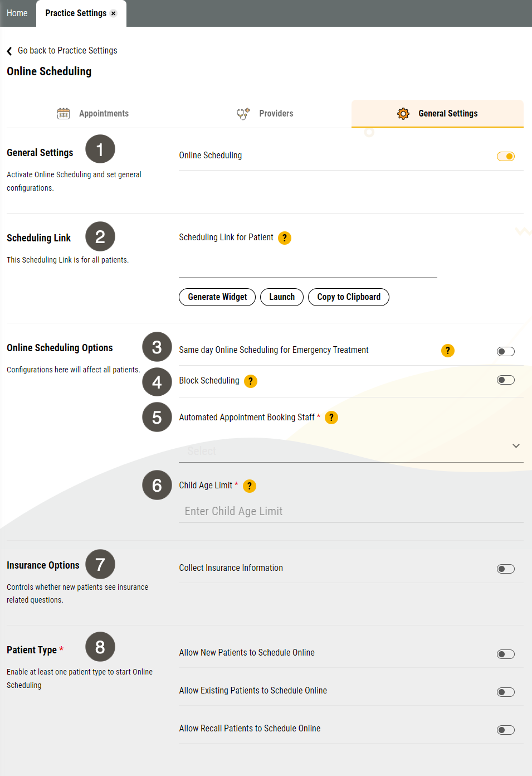Image resolution: width=532 pixels, height=776 pixels.
Task: Enable Same day Online Scheduling toggle
Action: coord(506,351)
